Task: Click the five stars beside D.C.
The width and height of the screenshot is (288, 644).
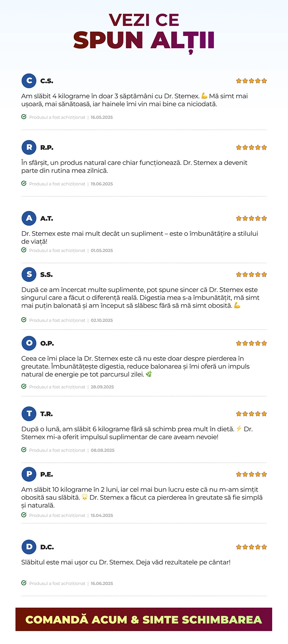Action: click(251, 547)
